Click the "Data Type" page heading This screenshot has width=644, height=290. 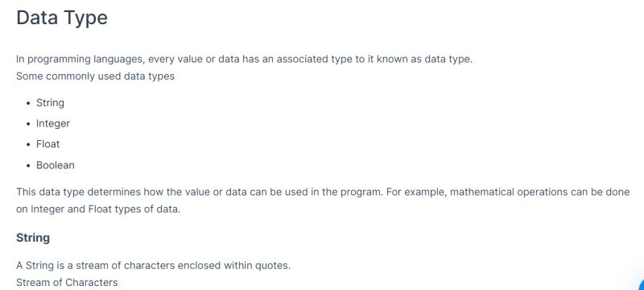[62, 18]
